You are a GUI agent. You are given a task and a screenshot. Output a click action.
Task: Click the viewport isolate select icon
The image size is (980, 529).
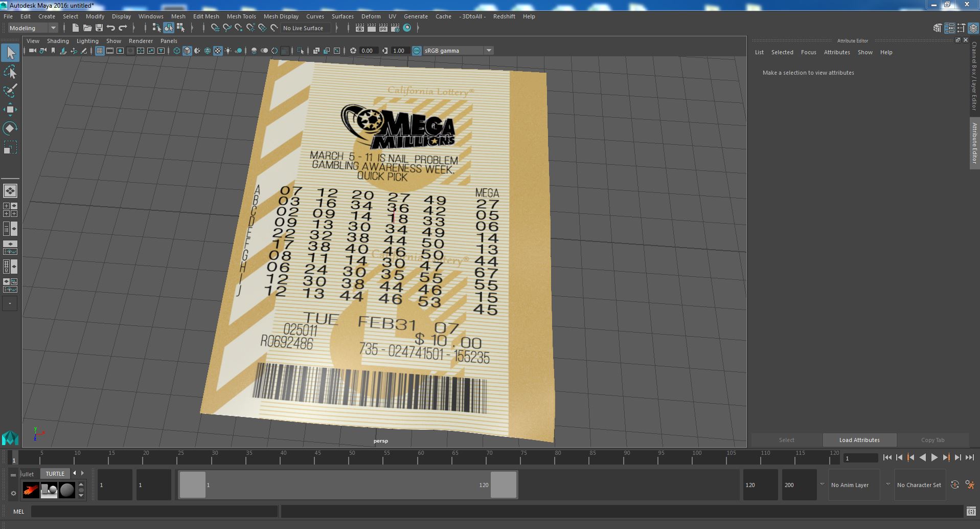tap(301, 51)
